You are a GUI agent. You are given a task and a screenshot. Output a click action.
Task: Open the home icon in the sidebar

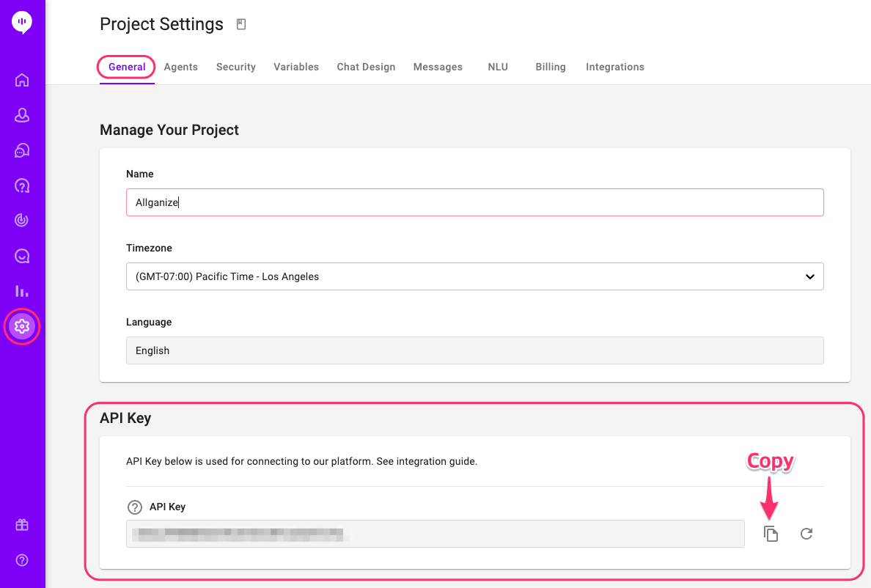(22, 80)
